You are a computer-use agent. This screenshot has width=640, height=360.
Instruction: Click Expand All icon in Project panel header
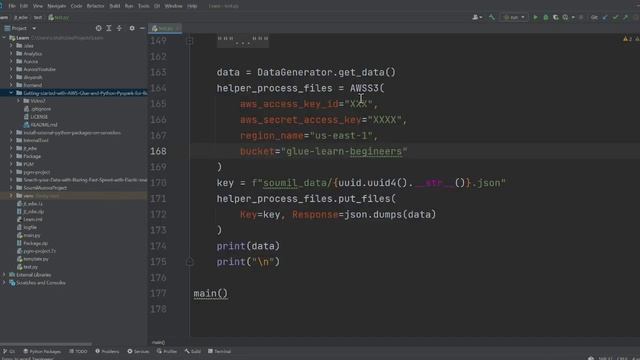click(x=109, y=28)
